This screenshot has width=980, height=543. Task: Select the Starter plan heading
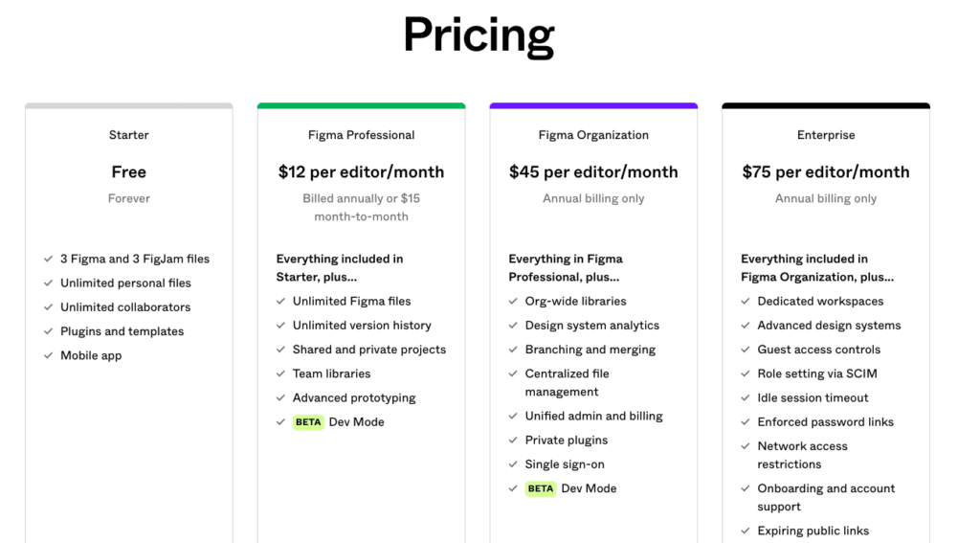129,135
